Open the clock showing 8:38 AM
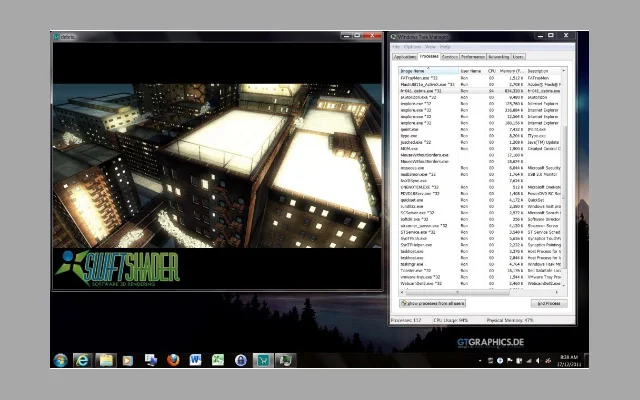Image resolution: width=640 pixels, height=400 pixels. tap(569, 360)
